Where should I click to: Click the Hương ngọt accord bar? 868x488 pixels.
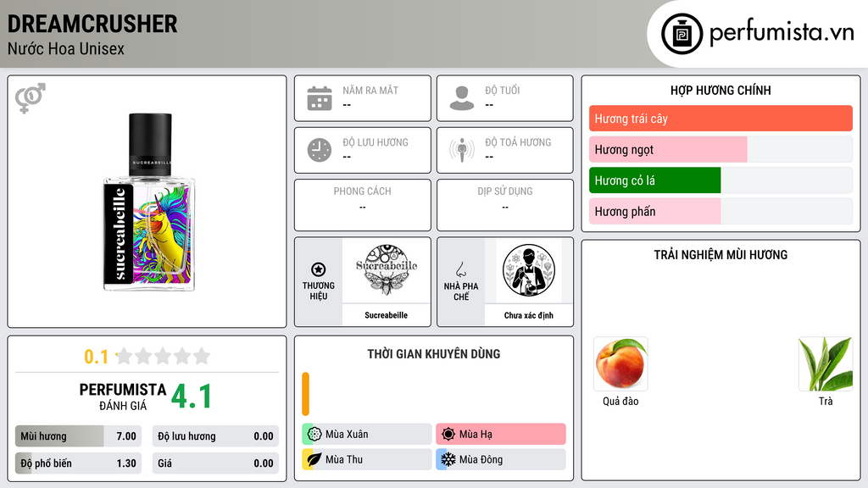pyautogui.click(x=721, y=149)
